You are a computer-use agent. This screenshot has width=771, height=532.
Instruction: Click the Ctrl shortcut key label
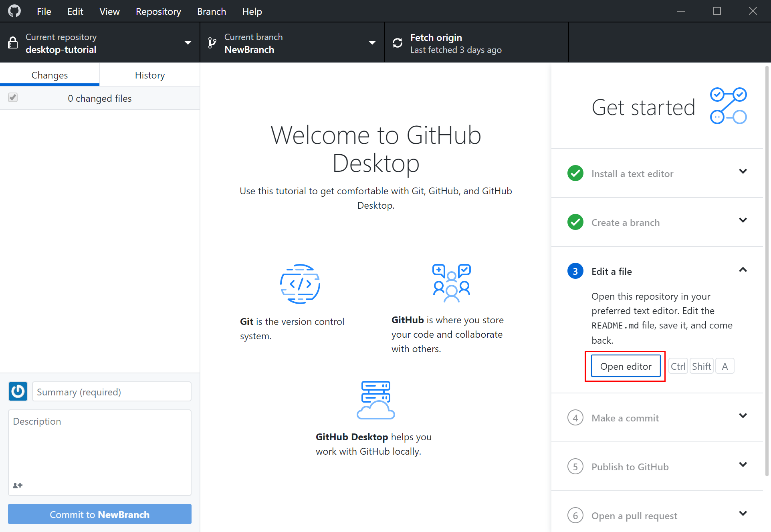(678, 366)
